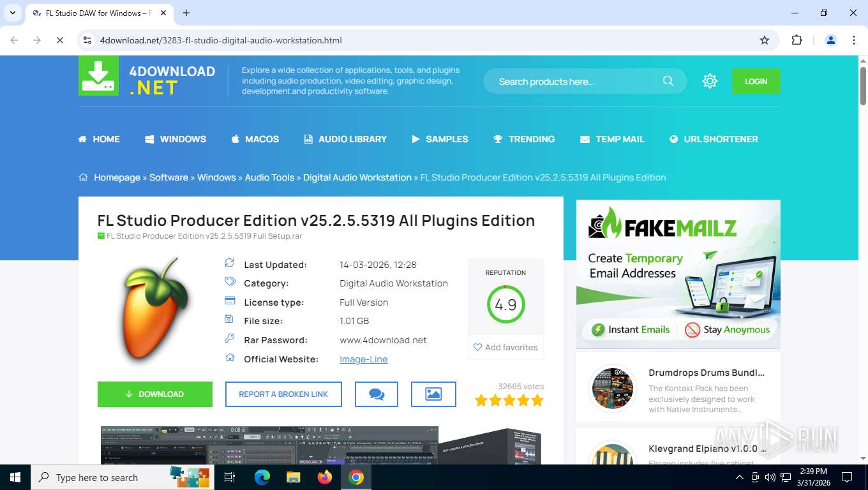Open the Chrome extensions puzzle icon
The height and width of the screenshot is (490, 868).
coord(797,40)
